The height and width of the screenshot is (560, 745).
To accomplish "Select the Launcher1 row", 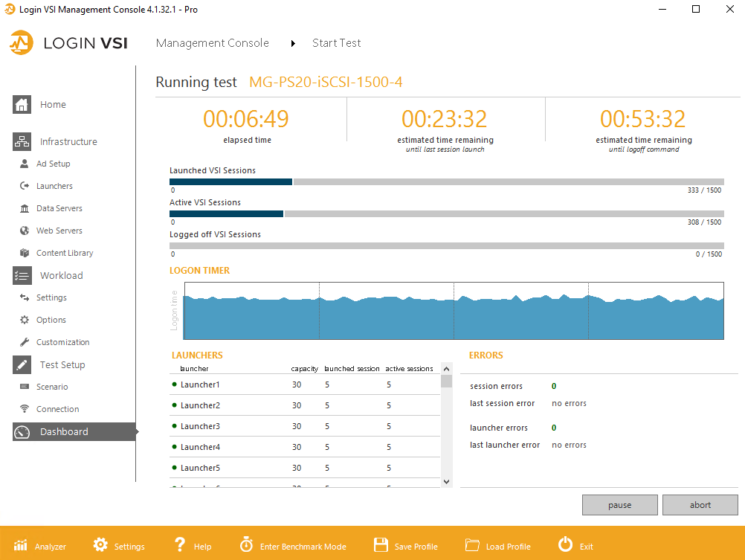I will tap(305, 384).
